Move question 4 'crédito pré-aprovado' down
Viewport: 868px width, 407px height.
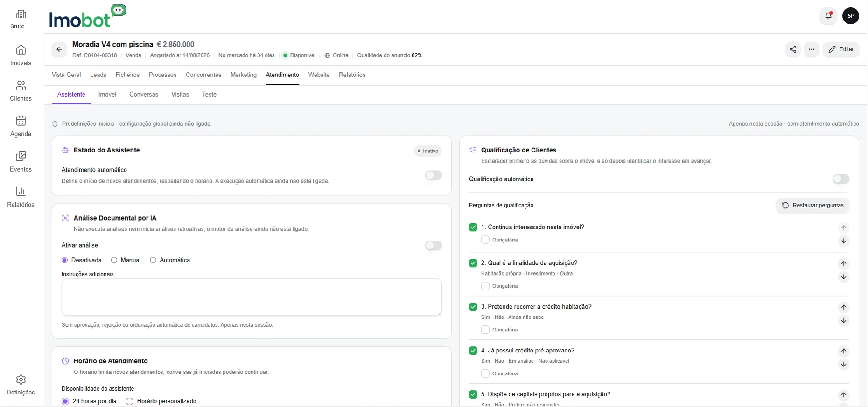(x=844, y=365)
